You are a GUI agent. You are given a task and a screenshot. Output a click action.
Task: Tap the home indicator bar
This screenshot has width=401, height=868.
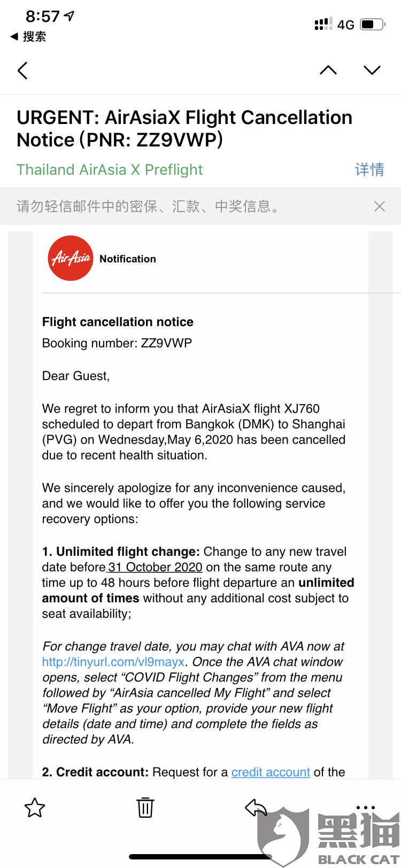click(x=200, y=857)
